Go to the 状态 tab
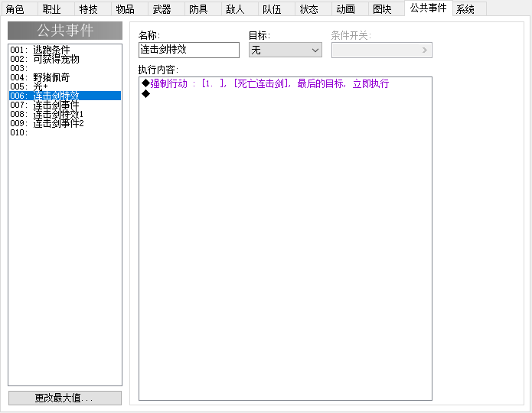This screenshot has height=413, width=532. point(313,9)
